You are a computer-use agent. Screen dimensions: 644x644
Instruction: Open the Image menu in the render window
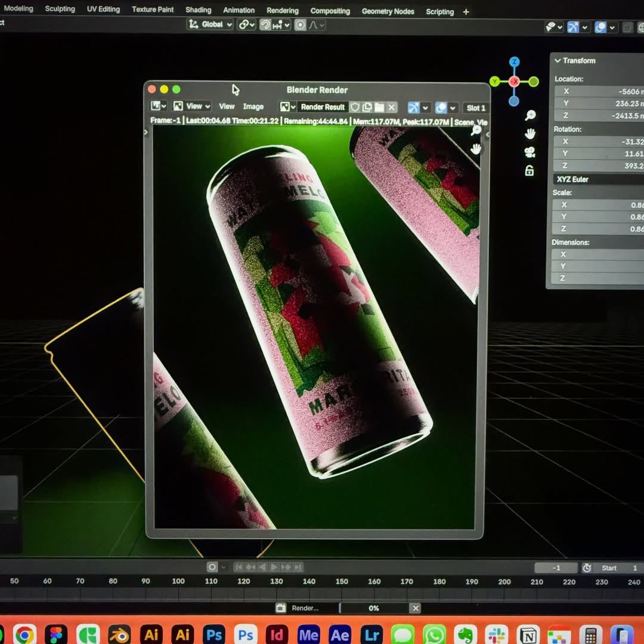(253, 107)
